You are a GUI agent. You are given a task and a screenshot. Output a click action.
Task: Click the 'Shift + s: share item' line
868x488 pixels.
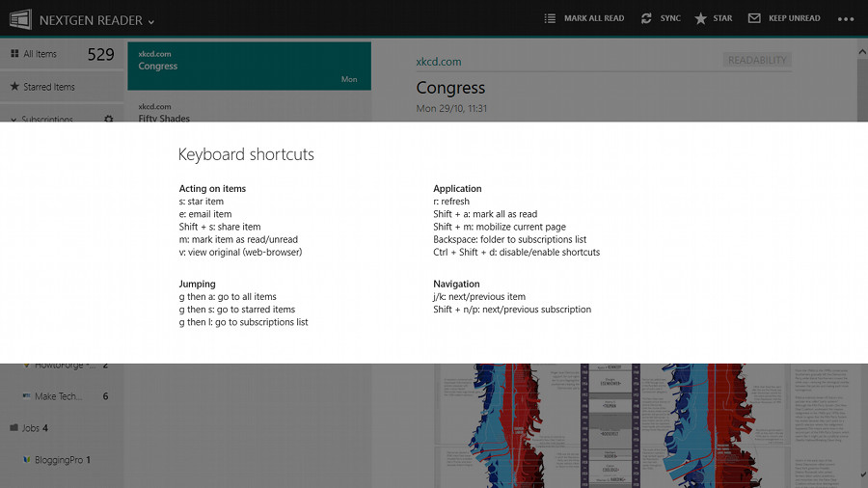coord(220,227)
